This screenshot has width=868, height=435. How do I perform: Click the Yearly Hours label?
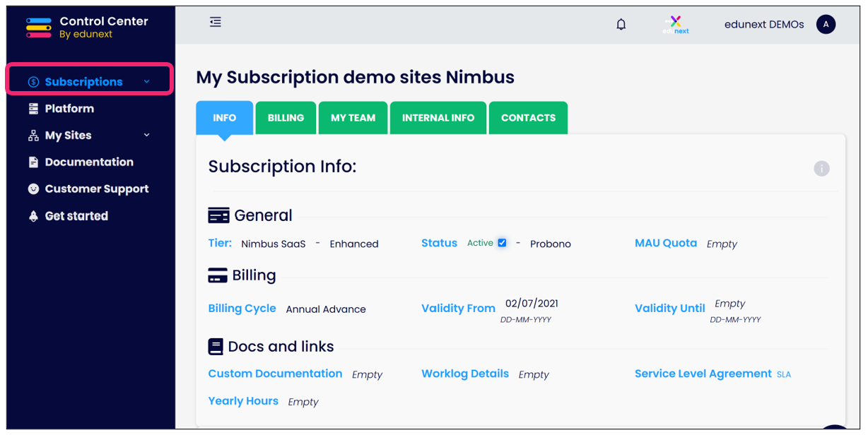tap(243, 401)
